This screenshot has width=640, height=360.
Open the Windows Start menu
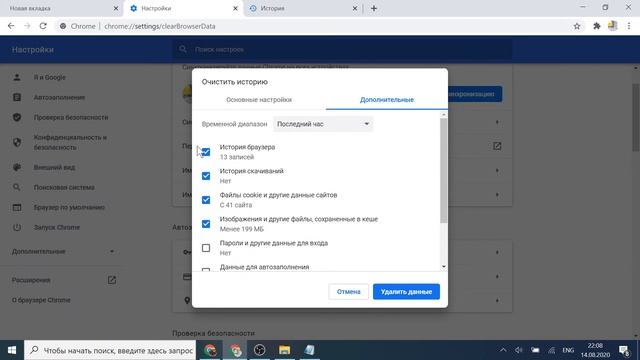tap(12, 350)
